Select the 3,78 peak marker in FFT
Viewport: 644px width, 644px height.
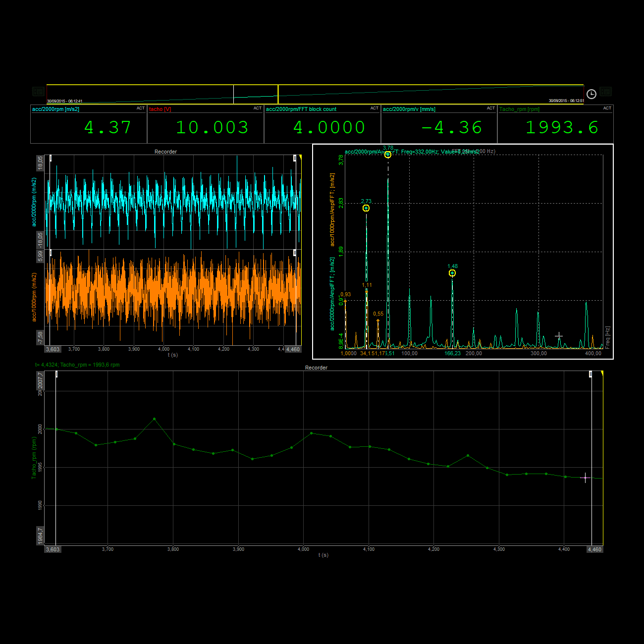point(388,155)
